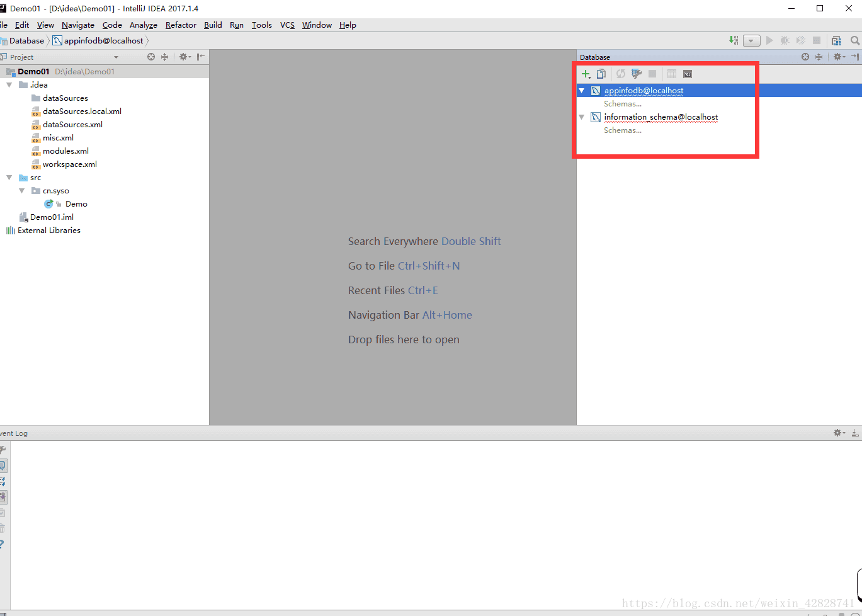Click appinfodb@localhost breadcrumb in navigation bar

(103, 40)
